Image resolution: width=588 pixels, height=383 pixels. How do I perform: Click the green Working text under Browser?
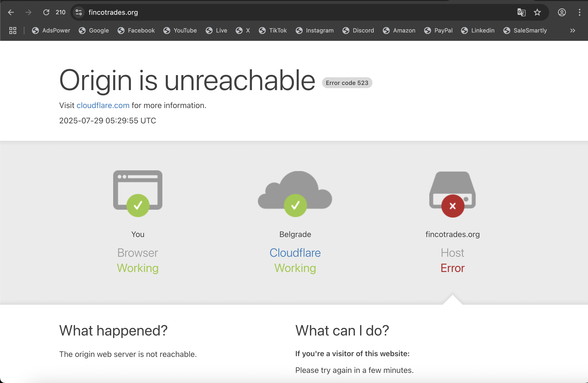tap(138, 268)
